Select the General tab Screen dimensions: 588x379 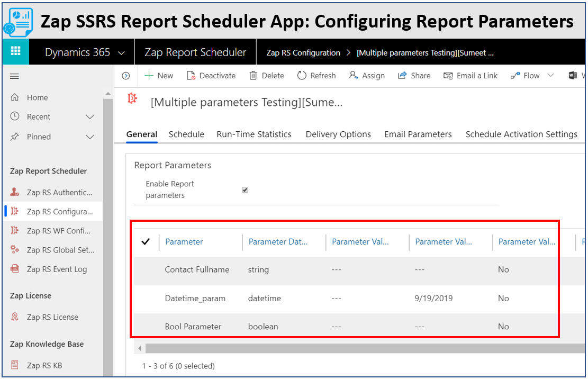[142, 134]
